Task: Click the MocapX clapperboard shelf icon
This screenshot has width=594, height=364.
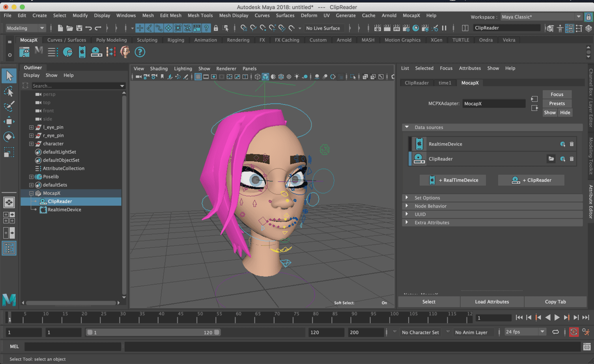Action: pyautogui.click(x=24, y=52)
